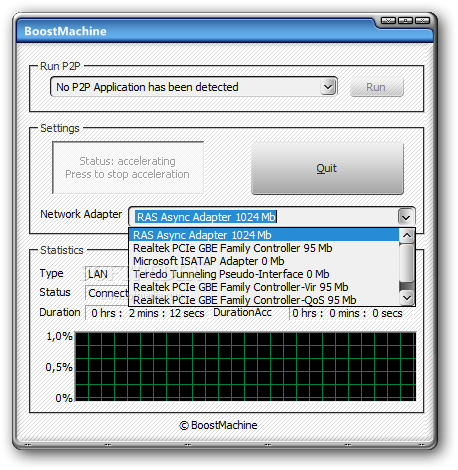Image resolution: width=458 pixels, height=470 pixels.
Task: Collapse the Network Adapter dropdown arrow
Action: [x=406, y=217]
